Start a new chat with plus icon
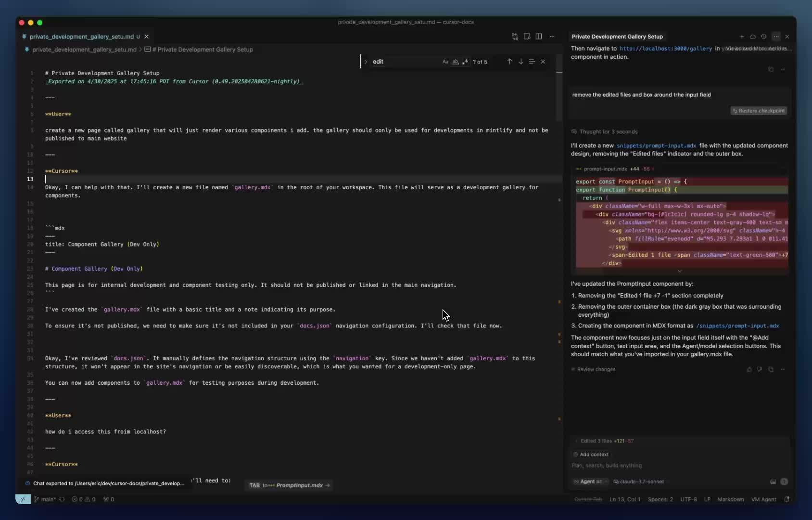812x520 pixels. (742, 37)
